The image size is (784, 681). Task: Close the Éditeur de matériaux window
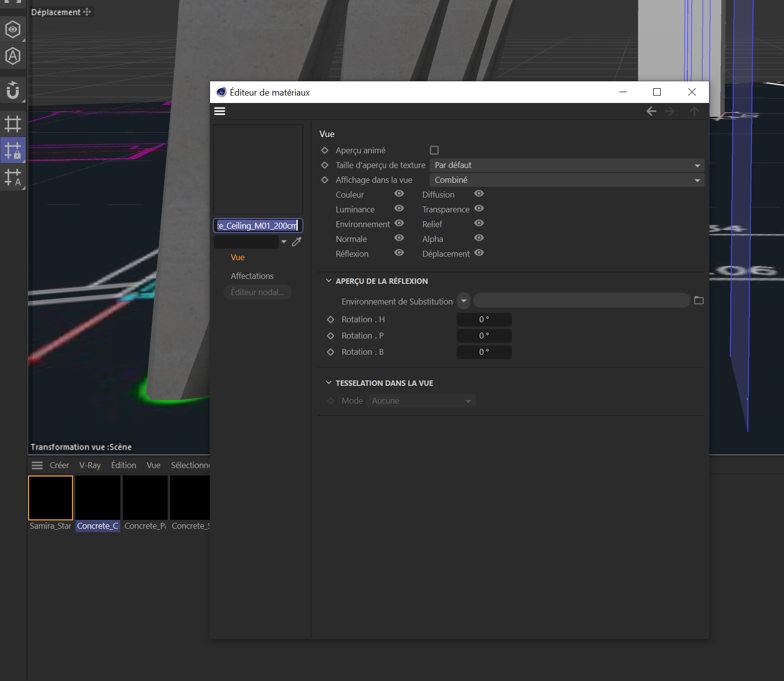point(692,92)
